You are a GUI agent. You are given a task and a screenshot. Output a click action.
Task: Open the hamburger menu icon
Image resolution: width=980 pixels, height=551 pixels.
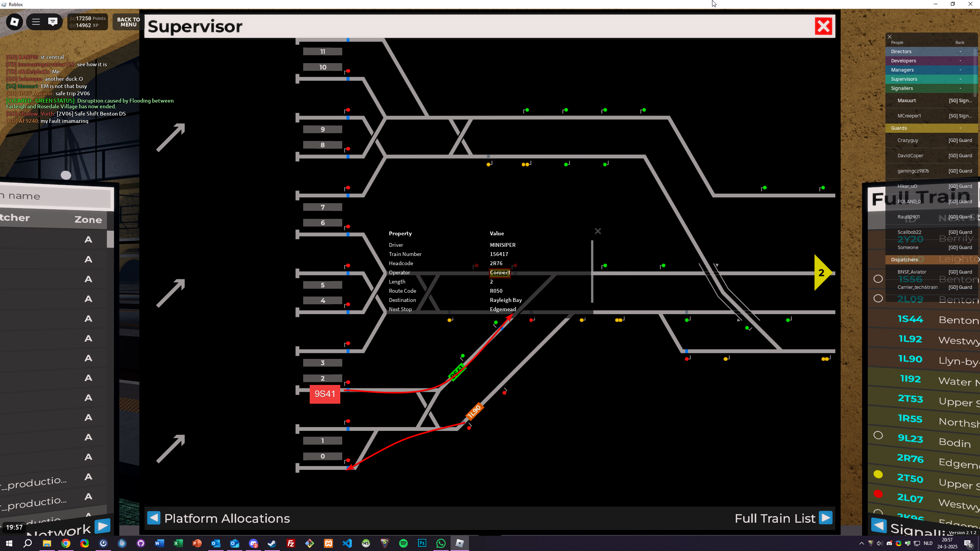click(x=36, y=22)
